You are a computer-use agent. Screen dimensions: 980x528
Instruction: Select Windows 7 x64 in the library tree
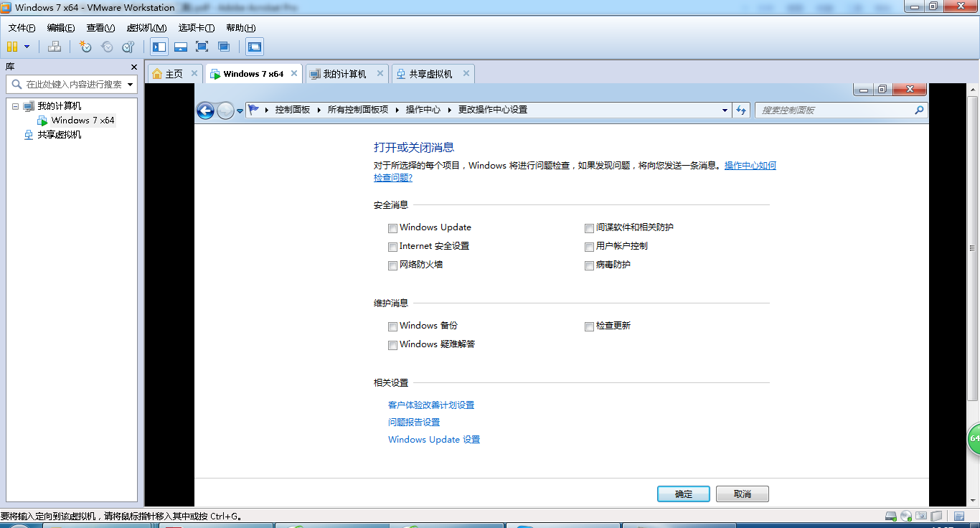83,120
